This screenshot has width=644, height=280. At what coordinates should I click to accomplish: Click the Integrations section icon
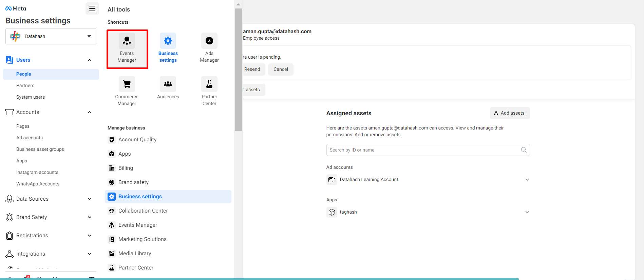click(x=10, y=254)
